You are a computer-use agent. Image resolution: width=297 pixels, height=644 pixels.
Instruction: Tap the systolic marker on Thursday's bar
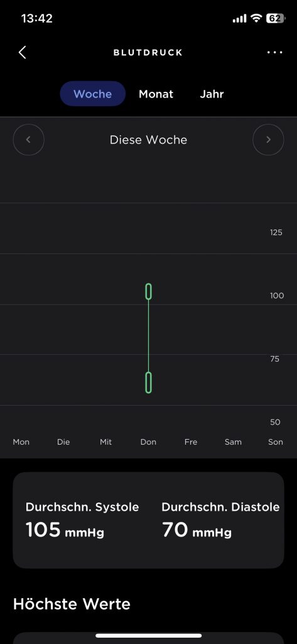[x=148, y=291]
